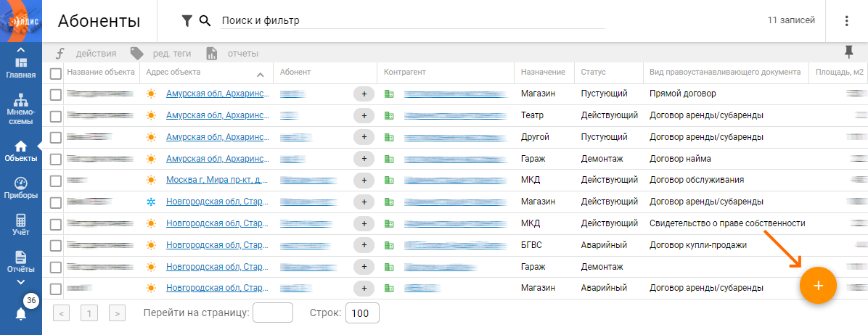Click counterparty building icon in Другой row
Screen dimensions: 868x335
click(x=389, y=137)
